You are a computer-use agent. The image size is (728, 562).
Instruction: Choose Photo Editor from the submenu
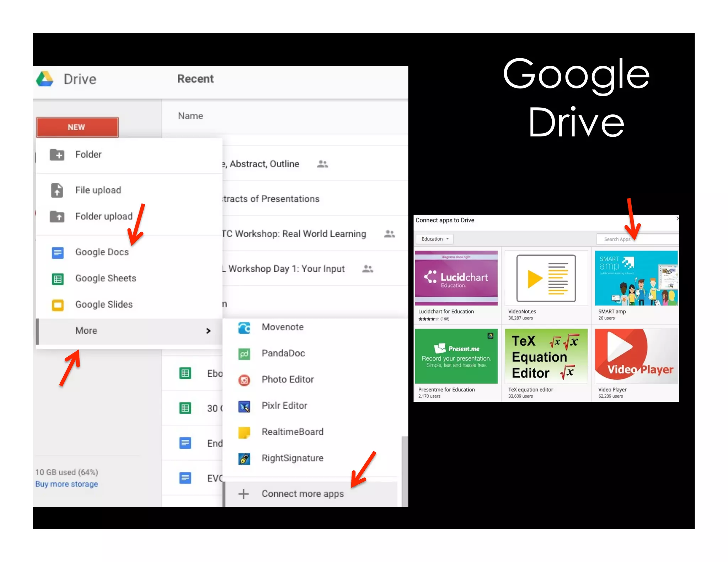coord(288,379)
